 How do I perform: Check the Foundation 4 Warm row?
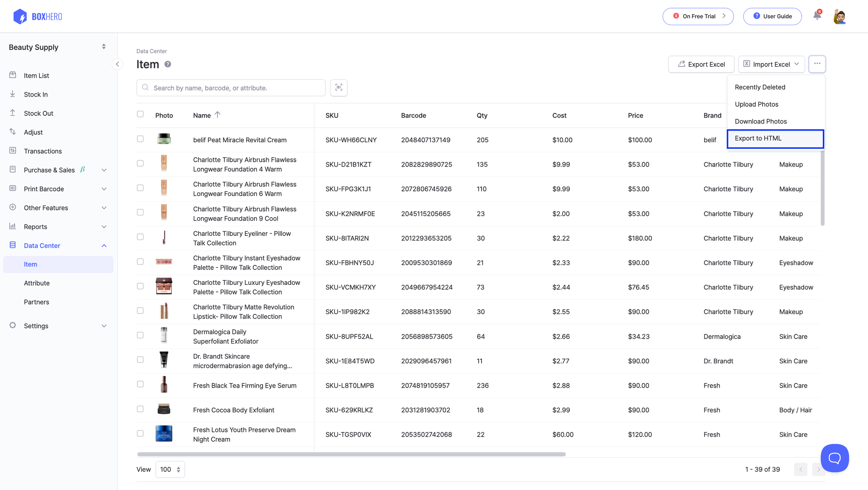pyautogui.click(x=140, y=163)
